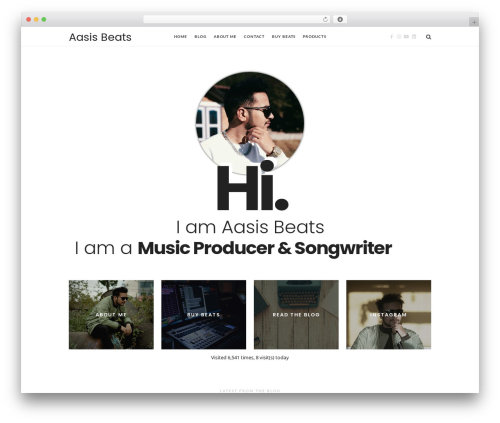
Task: Maximize the window with green button
Action: point(44,20)
